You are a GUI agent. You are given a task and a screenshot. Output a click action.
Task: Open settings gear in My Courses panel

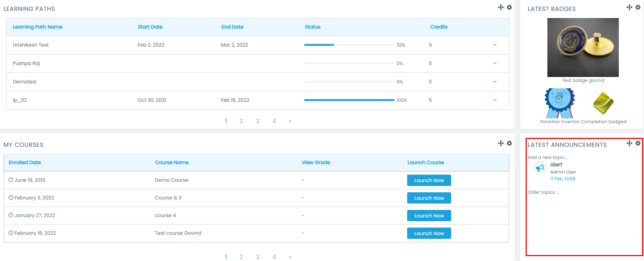509,143
